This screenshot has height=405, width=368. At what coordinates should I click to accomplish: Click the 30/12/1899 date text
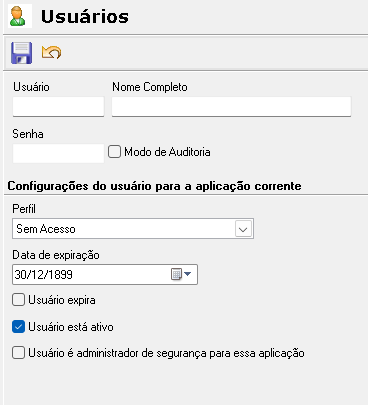pos(44,275)
